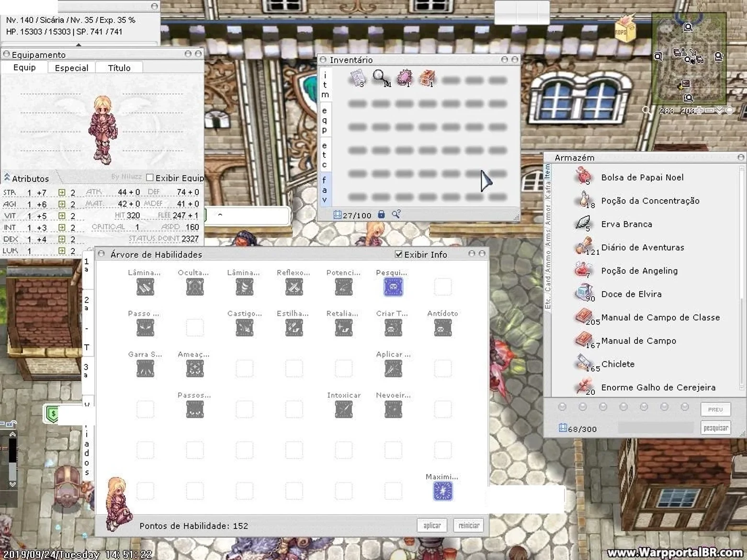The height and width of the screenshot is (560, 747).
Task: Pick the pink gem item in Inventário
Action: (404, 78)
